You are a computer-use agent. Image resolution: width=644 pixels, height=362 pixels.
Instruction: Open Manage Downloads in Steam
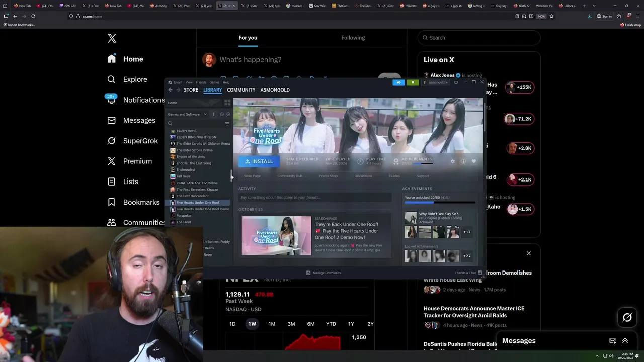tap(324, 273)
